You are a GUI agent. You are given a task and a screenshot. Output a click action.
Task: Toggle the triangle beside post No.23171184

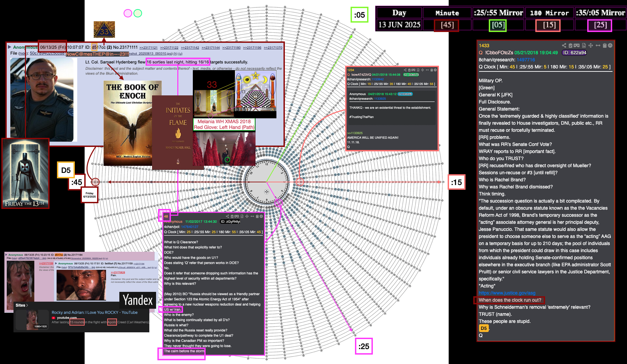click(x=6, y=255)
